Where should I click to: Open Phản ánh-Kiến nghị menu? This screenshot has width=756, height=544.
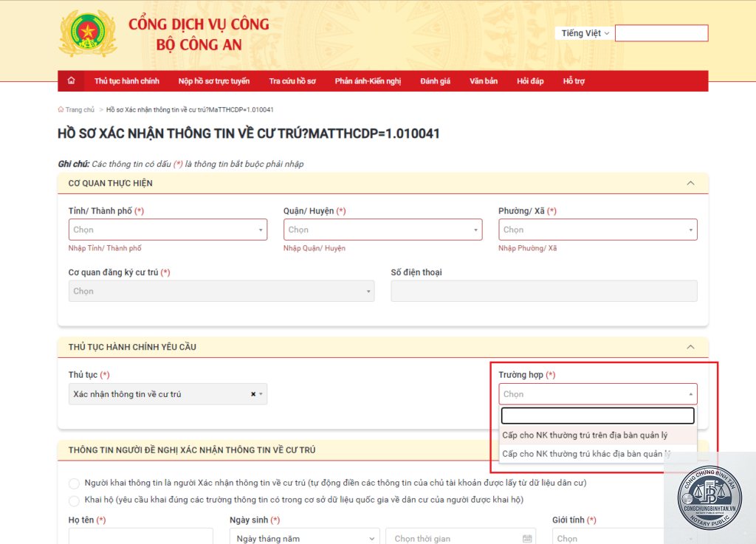(x=368, y=81)
